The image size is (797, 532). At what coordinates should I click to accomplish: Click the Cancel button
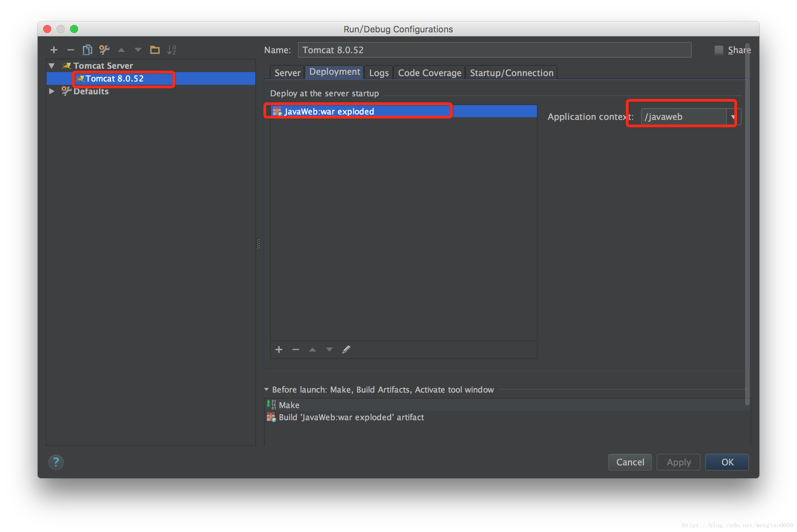tap(630, 462)
